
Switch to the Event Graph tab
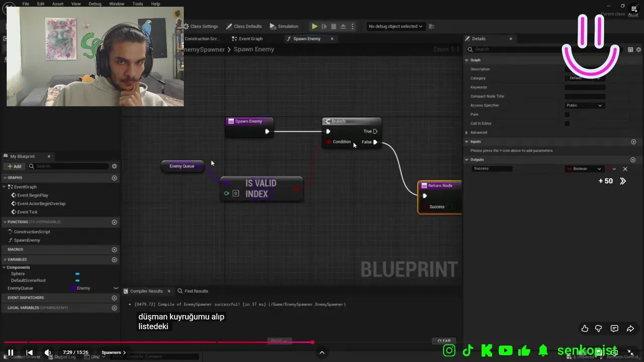pyautogui.click(x=247, y=39)
